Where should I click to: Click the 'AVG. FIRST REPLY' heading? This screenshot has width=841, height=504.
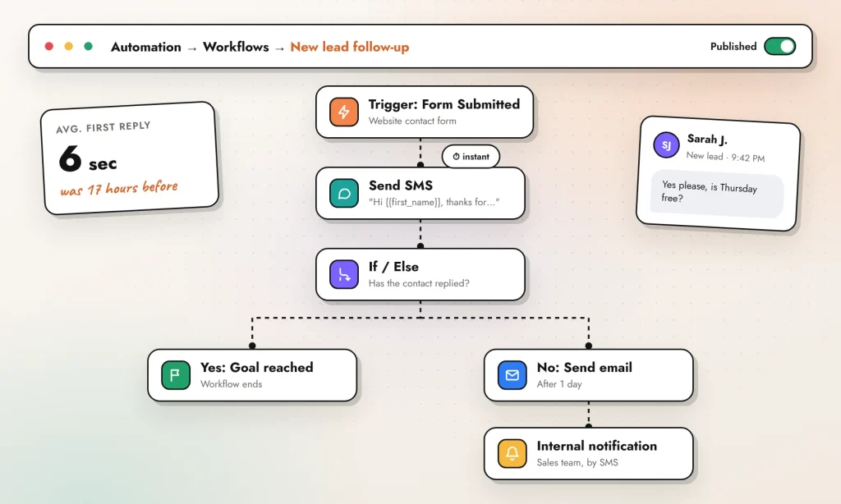[x=103, y=127]
